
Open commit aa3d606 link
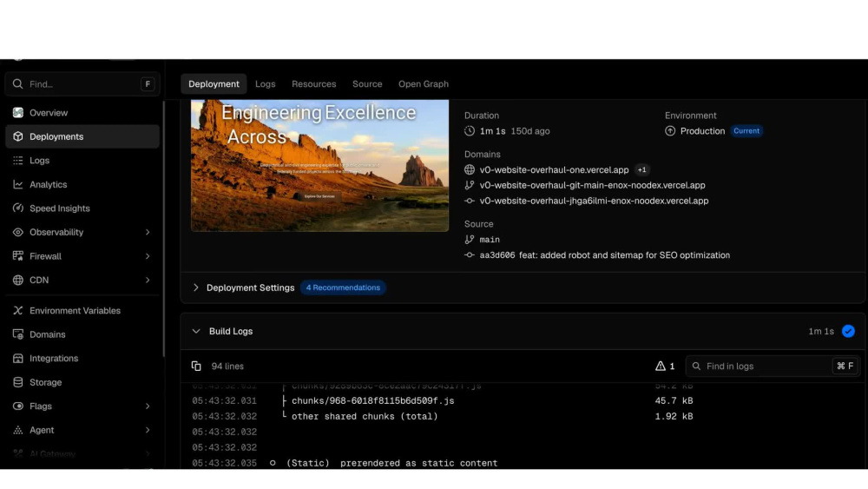pyautogui.click(x=497, y=255)
